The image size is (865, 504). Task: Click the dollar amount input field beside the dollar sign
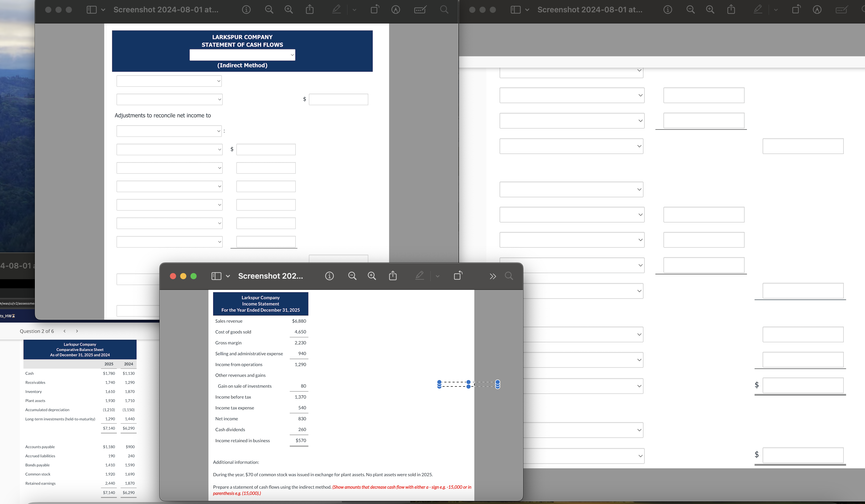(339, 99)
